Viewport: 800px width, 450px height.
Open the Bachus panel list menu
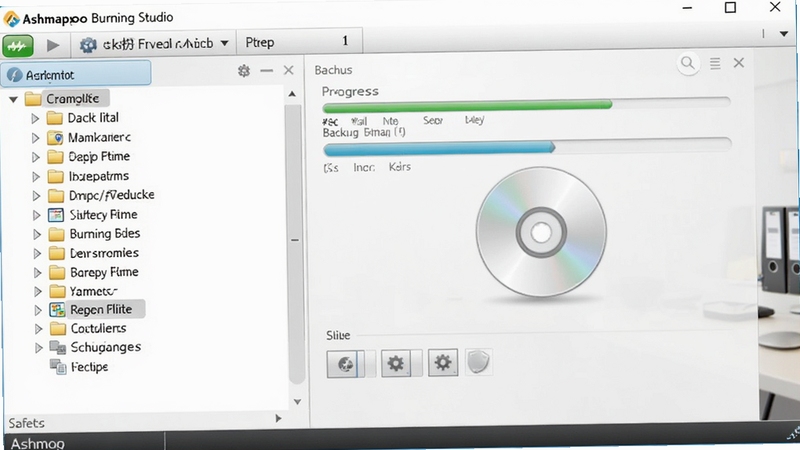(715, 63)
